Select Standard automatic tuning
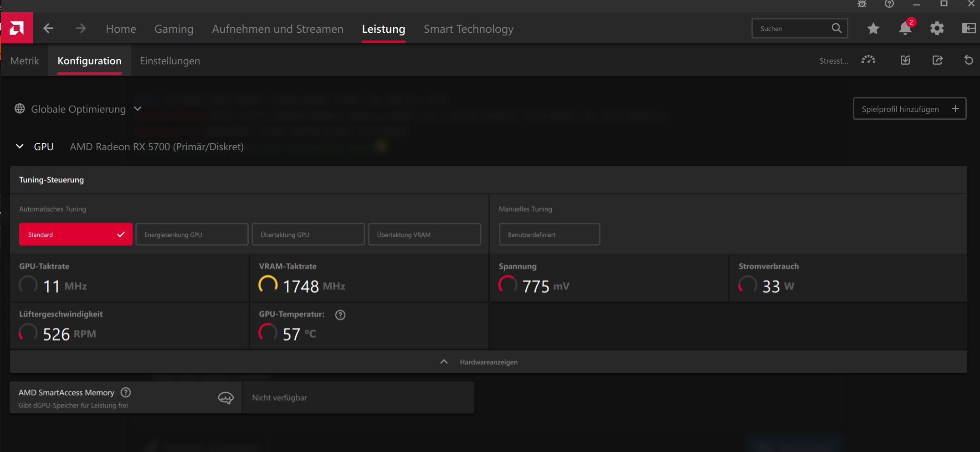980x452 pixels. click(76, 234)
